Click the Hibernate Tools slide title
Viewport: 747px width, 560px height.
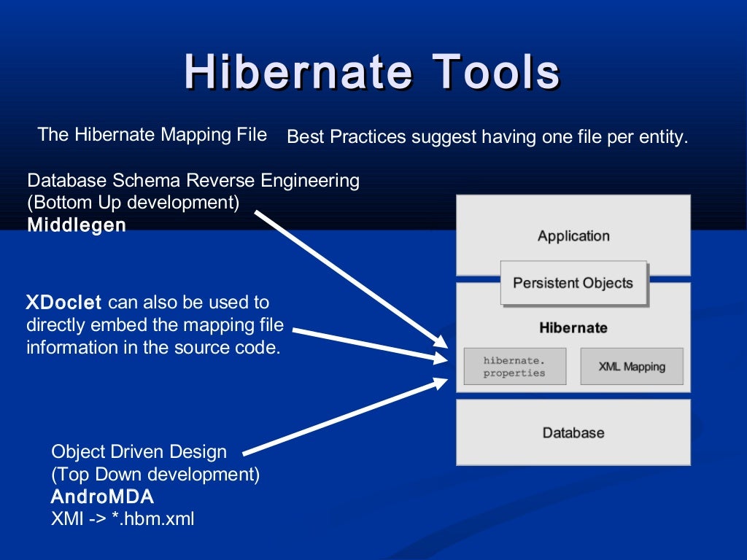[372, 71]
